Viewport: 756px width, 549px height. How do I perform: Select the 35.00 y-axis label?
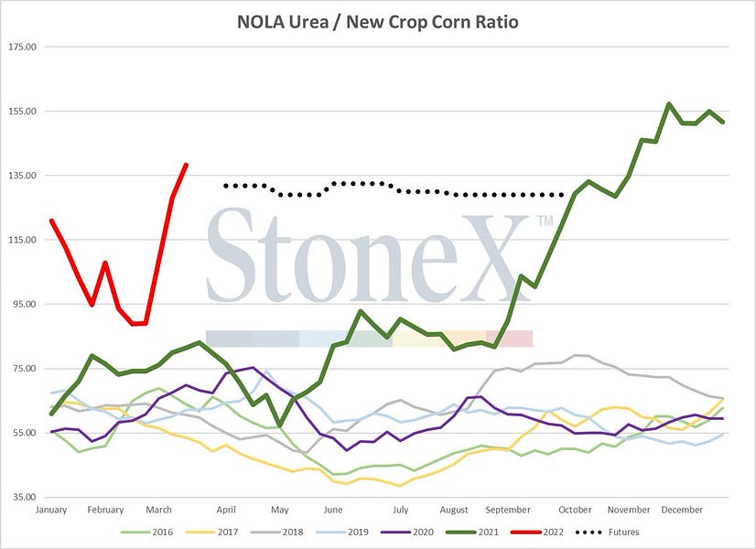(x=22, y=497)
